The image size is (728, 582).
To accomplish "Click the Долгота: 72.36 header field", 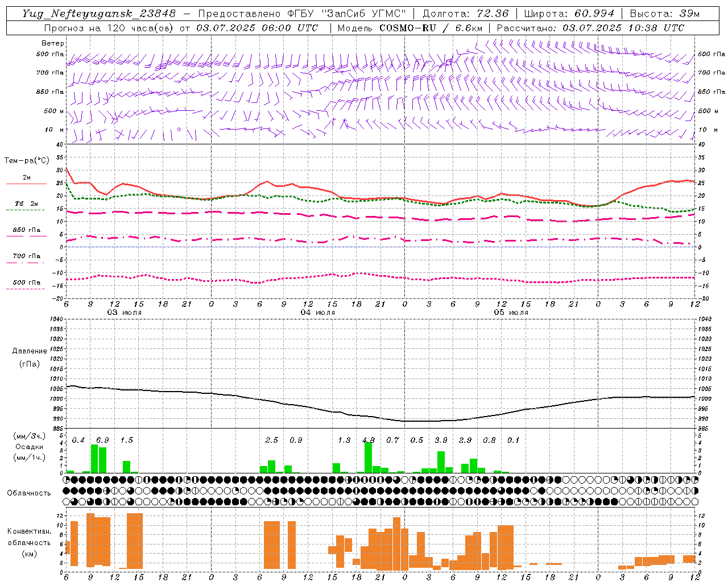I will click(x=466, y=13).
